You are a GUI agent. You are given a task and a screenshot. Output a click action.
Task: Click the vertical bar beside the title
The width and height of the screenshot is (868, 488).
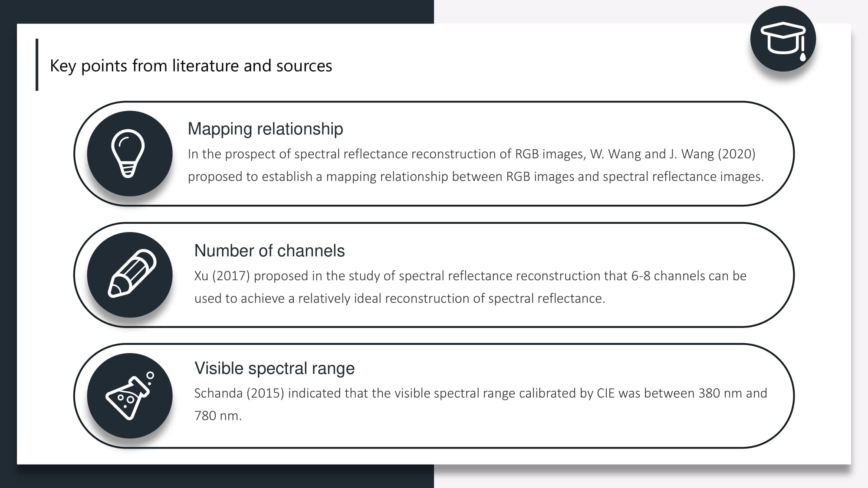pos(37,65)
